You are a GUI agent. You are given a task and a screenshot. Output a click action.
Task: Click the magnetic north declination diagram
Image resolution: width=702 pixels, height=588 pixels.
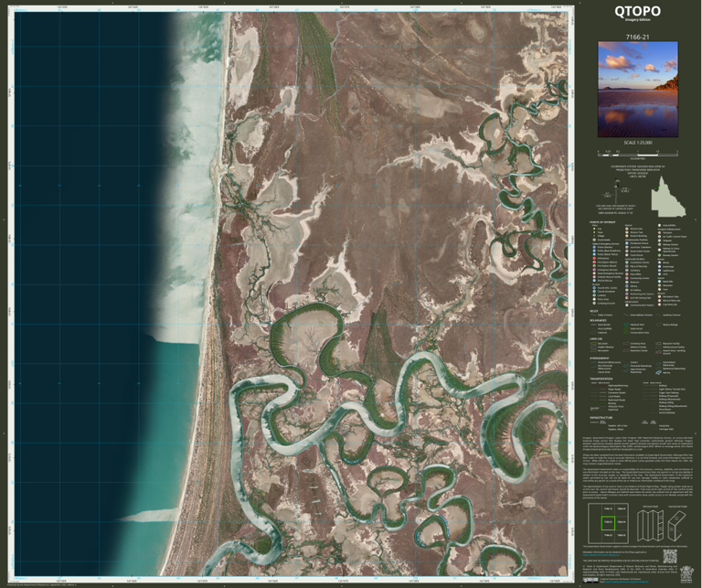point(615,191)
